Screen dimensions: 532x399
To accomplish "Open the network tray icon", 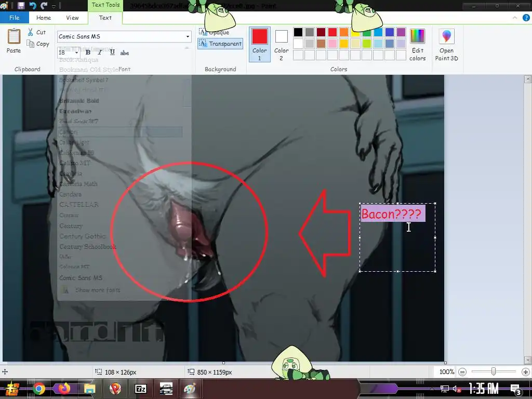I will tap(445, 389).
